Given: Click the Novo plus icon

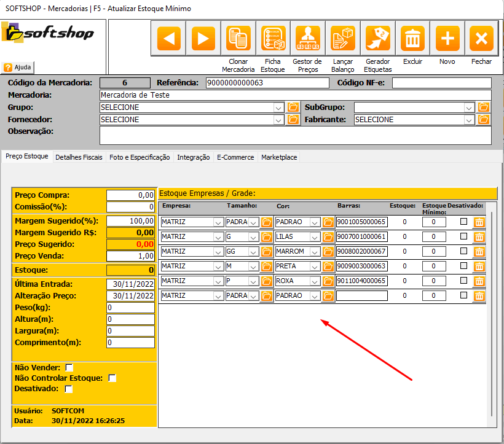Looking at the screenshot, I should coord(447,39).
